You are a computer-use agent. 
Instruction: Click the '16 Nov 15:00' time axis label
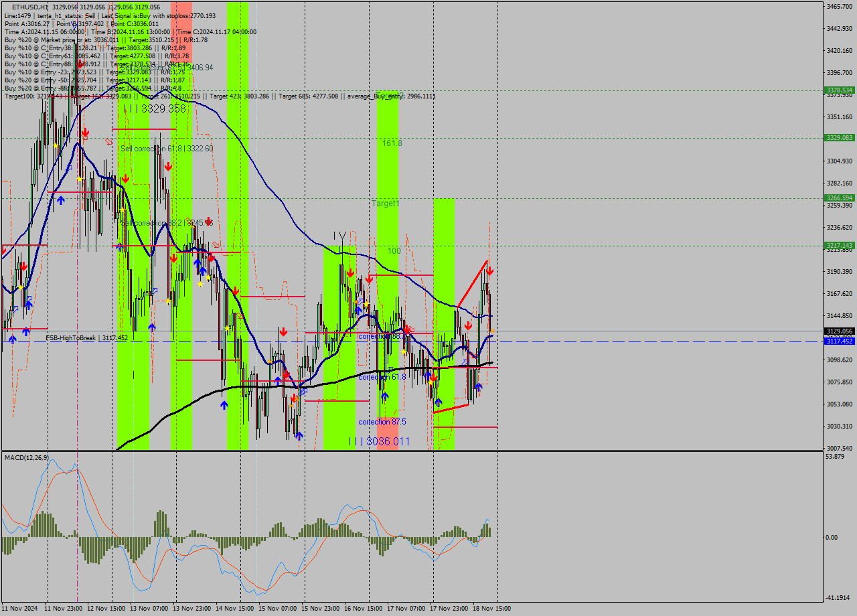[x=363, y=609]
